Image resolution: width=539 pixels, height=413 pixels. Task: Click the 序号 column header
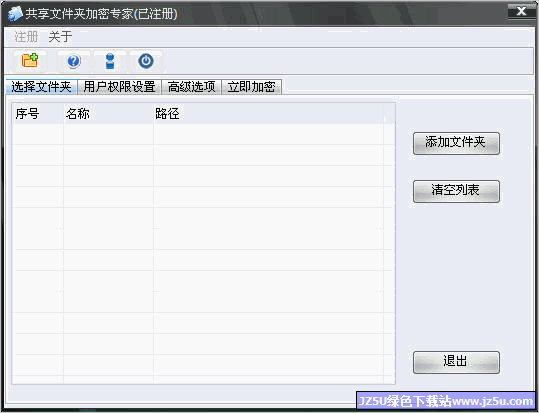pyautogui.click(x=38, y=113)
